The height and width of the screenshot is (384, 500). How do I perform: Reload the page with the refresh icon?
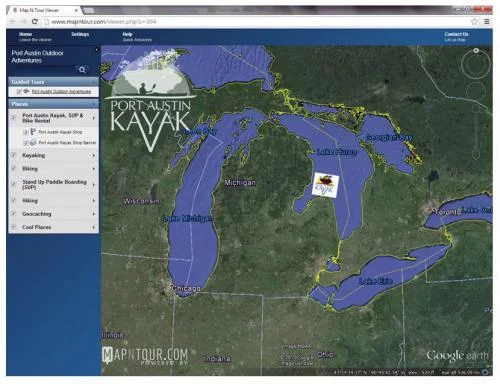tap(35, 22)
